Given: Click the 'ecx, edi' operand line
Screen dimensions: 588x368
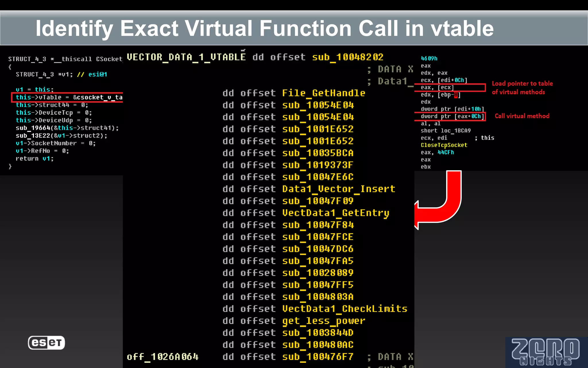Looking at the screenshot, I should (x=434, y=138).
